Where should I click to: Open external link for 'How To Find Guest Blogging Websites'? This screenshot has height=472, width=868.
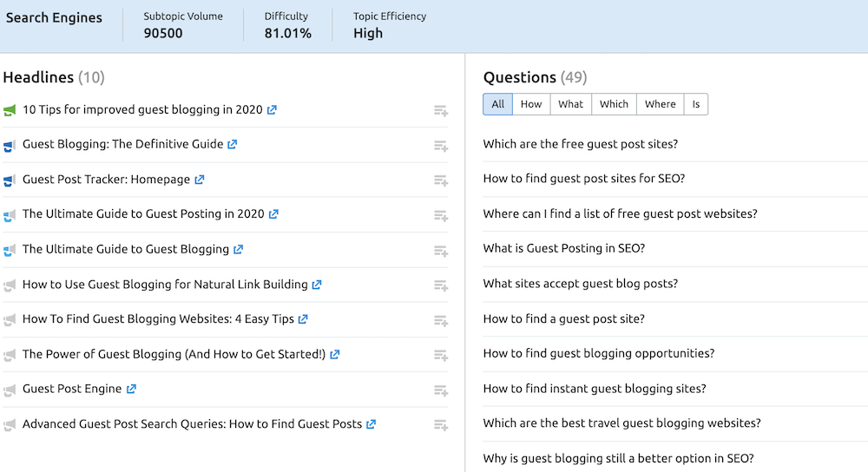coord(303,319)
